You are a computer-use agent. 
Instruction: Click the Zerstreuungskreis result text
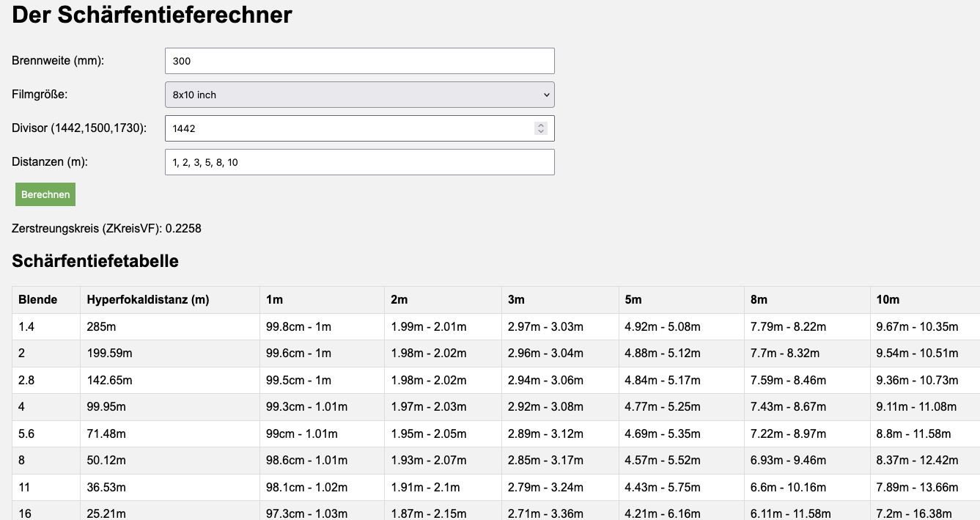tap(106, 228)
